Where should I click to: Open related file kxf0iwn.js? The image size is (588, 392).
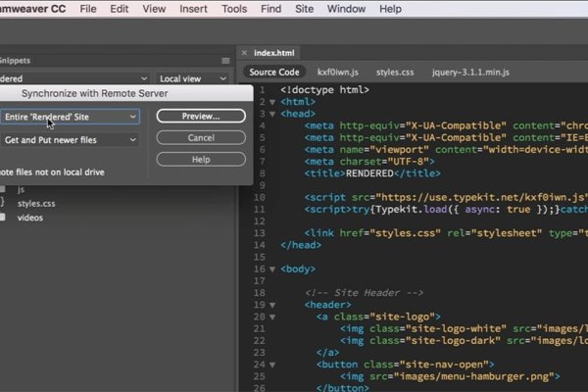pyautogui.click(x=338, y=72)
